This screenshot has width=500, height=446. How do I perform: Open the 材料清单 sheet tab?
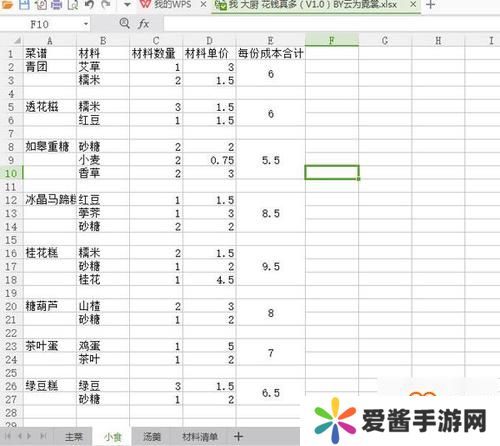click(x=200, y=437)
